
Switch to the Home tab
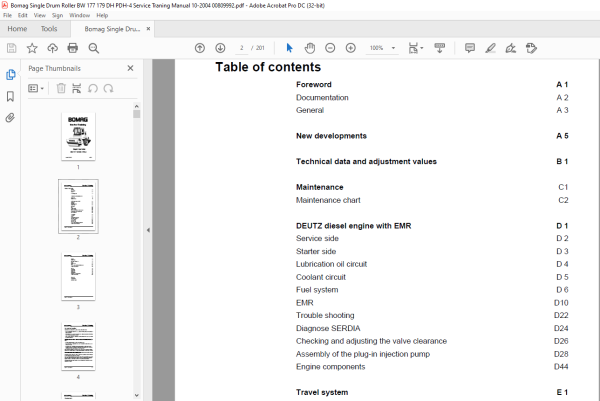coord(17,29)
